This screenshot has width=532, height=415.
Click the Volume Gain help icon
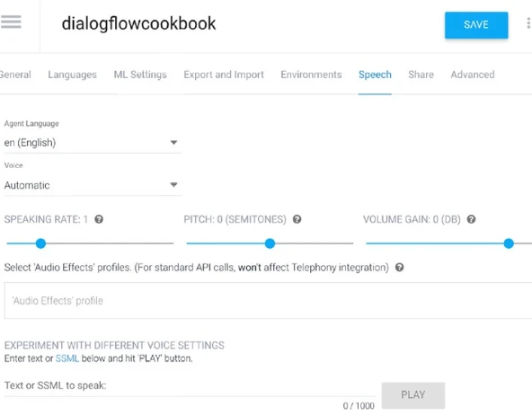tap(471, 219)
